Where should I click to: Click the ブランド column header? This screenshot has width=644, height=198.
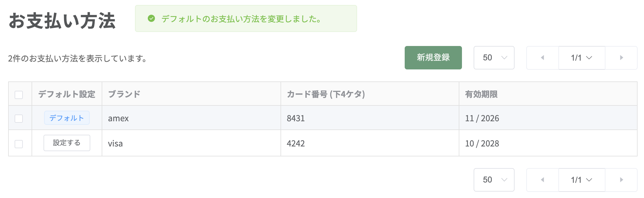pos(124,94)
